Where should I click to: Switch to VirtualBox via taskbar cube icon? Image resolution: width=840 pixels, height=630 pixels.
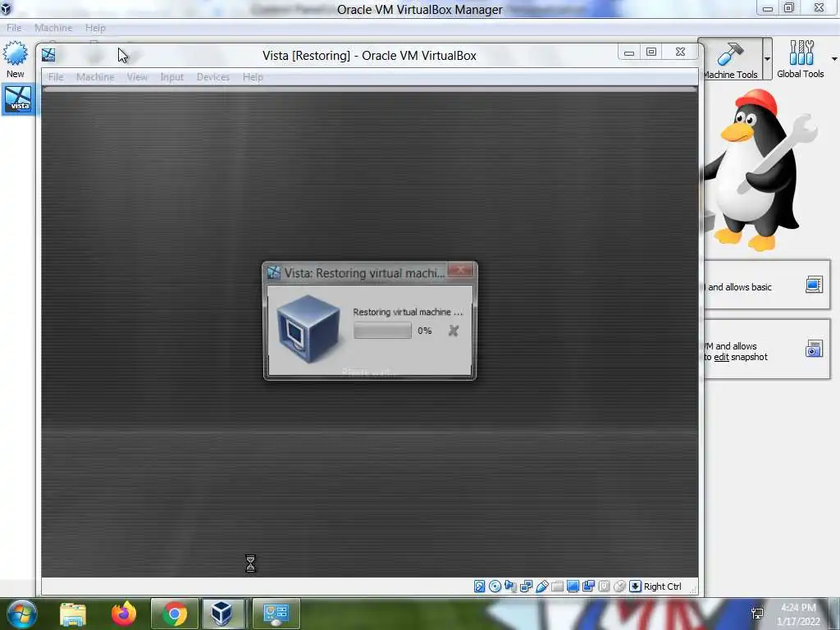[221, 614]
